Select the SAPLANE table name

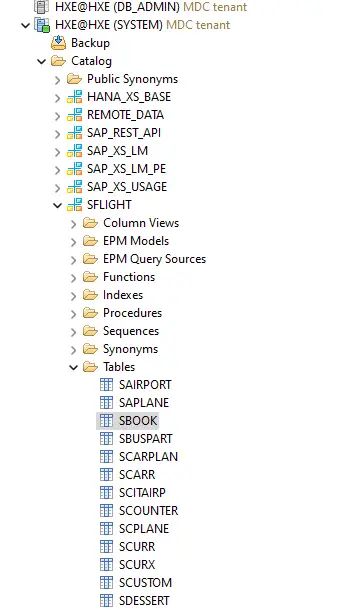tap(144, 403)
